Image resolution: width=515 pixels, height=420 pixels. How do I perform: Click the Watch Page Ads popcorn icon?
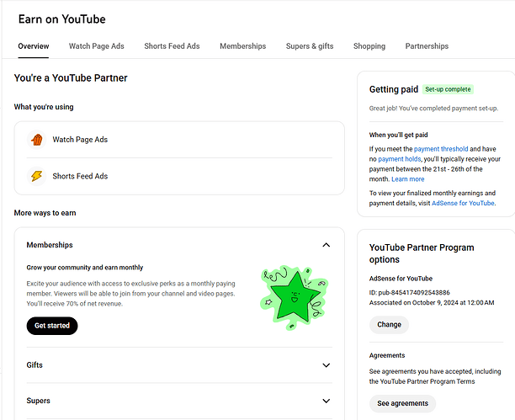[36, 140]
